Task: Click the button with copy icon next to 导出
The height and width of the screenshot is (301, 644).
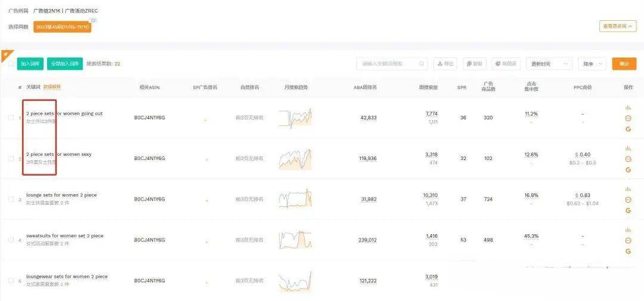Action: click(x=475, y=64)
